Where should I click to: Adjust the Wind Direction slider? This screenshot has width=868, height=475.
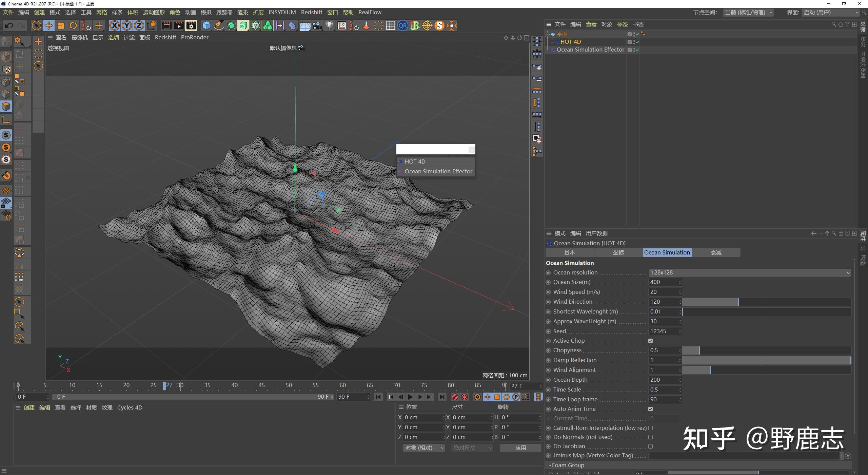pos(738,302)
